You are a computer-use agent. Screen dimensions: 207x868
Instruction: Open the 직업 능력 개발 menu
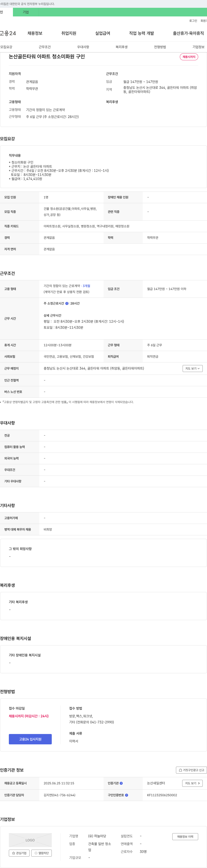(141, 33)
